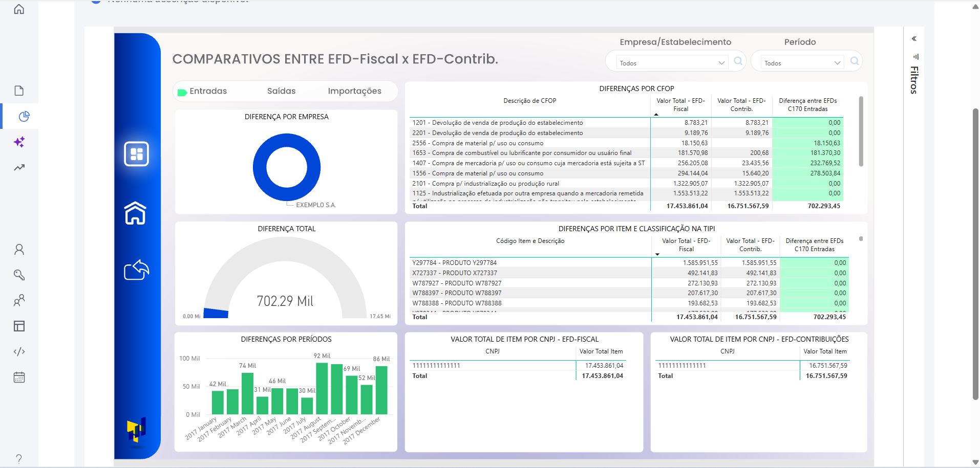Open the Empresa/Estabelecimento dropdown
980x468 pixels.
[671, 63]
